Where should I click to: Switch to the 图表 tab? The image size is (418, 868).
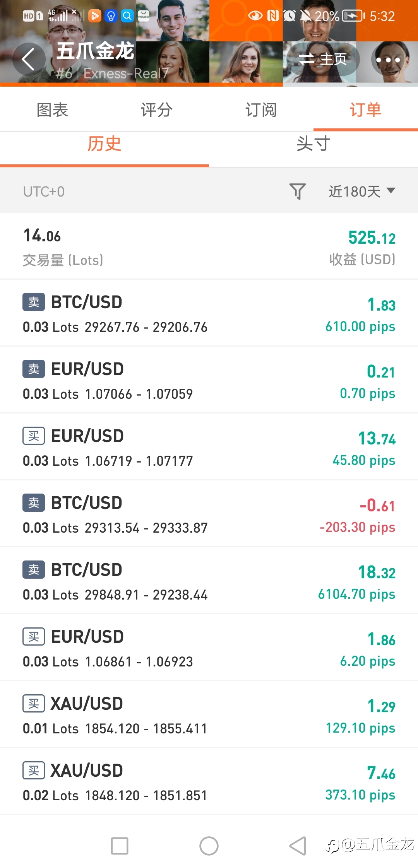(x=52, y=110)
